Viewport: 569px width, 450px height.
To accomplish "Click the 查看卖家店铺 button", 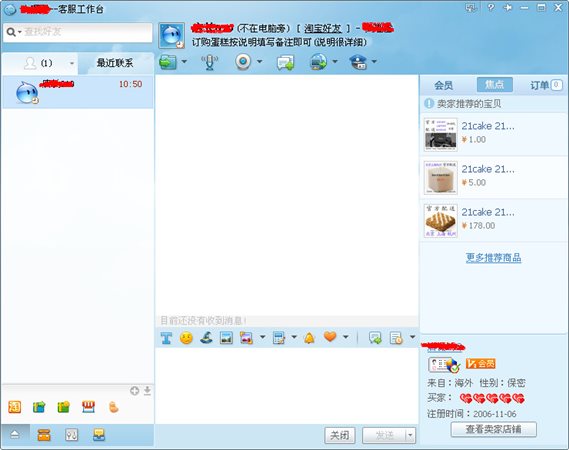I will (x=494, y=429).
